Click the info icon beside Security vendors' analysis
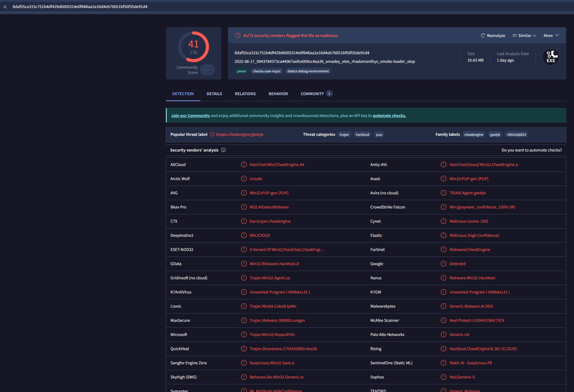574x392 pixels. tap(223, 150)
